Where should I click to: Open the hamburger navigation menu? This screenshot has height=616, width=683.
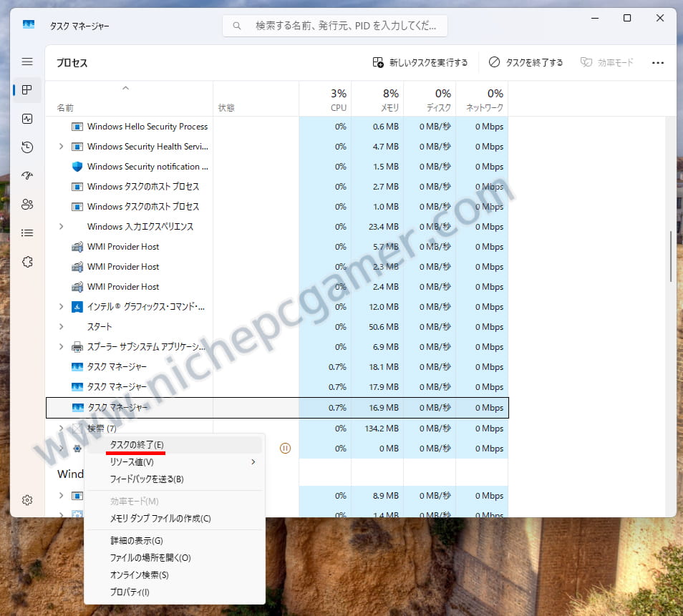coord(27,62)
